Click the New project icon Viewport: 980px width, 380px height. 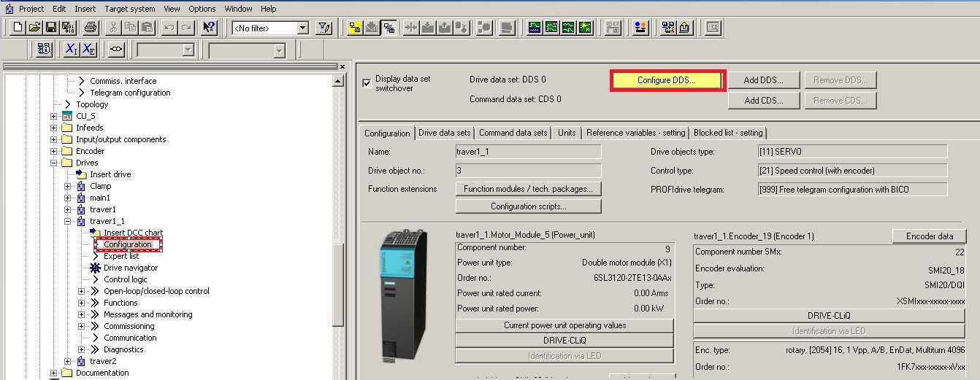click(19, 28)
